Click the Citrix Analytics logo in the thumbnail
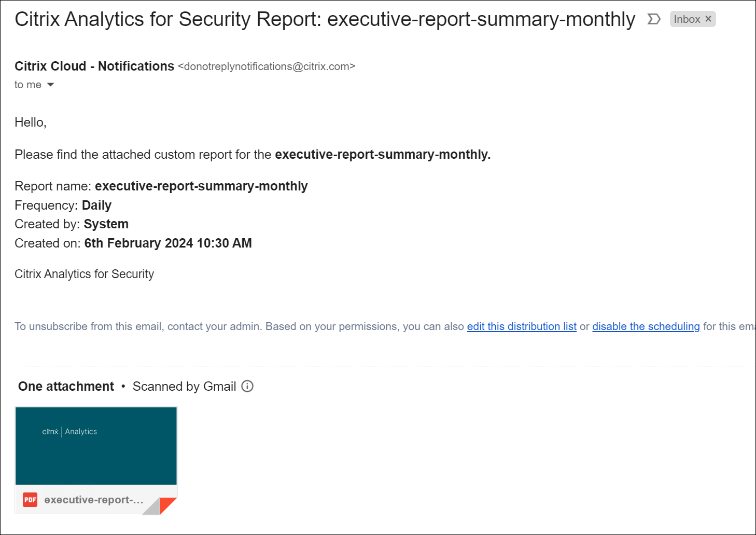 tap(69, 431)
